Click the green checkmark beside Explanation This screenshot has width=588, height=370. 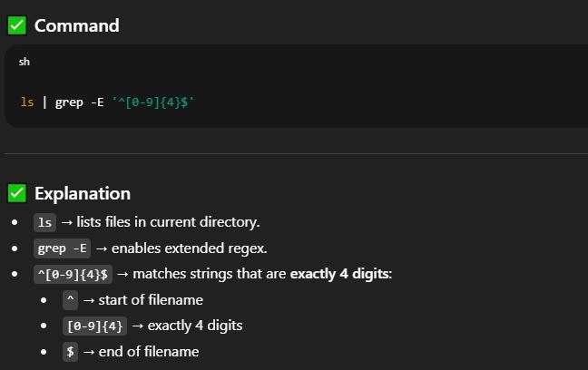(x=16, y=193)
